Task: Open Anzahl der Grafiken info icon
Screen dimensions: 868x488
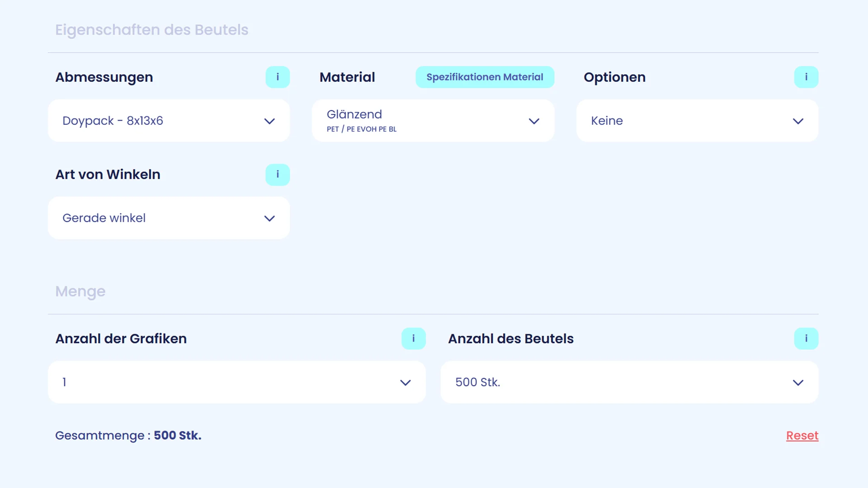Action: click(x=413, y=338)
